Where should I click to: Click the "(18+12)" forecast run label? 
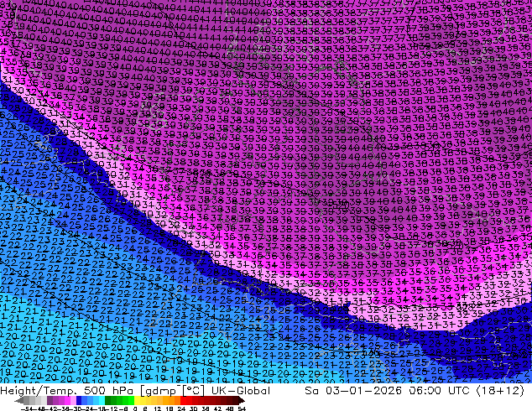pyautogui.click(x=500, y=391)
